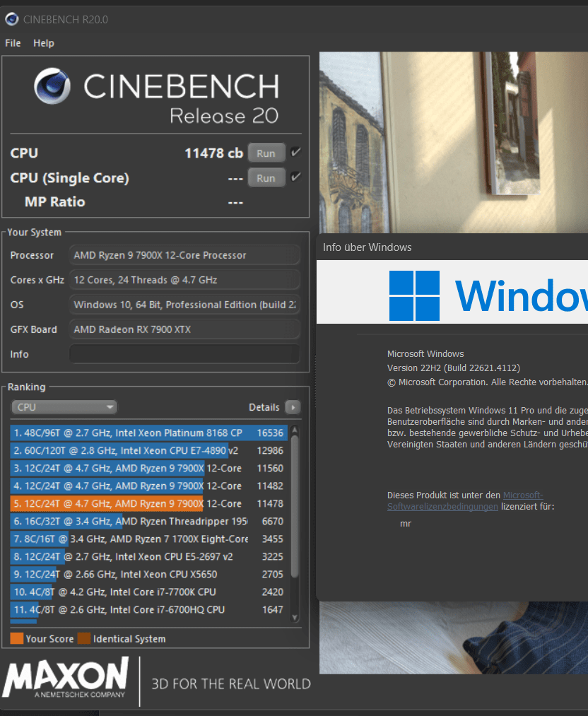Open the CPU ranking dropdown
588x716 pixels.
click(64, 407)
